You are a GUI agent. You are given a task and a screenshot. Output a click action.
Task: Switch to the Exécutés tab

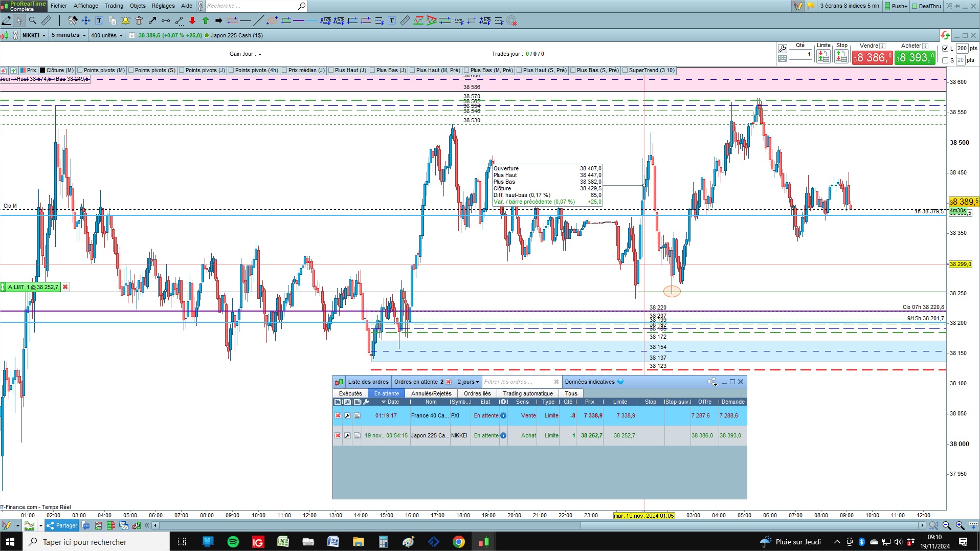[x=350, y=393]
